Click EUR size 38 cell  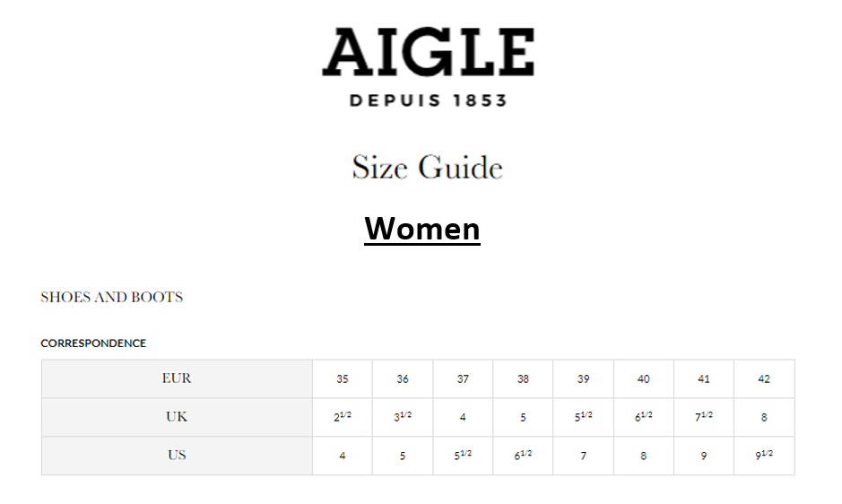tap(523, 379)
